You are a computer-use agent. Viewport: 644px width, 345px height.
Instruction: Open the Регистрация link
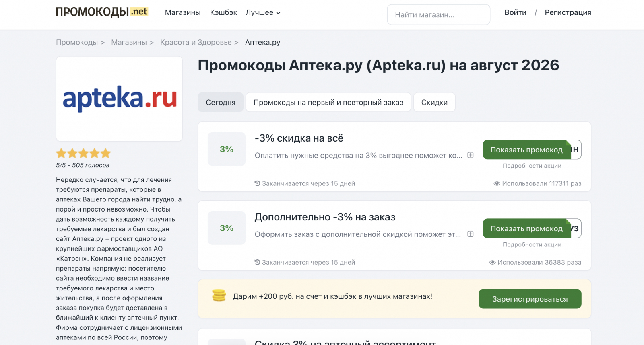point(568,12)
